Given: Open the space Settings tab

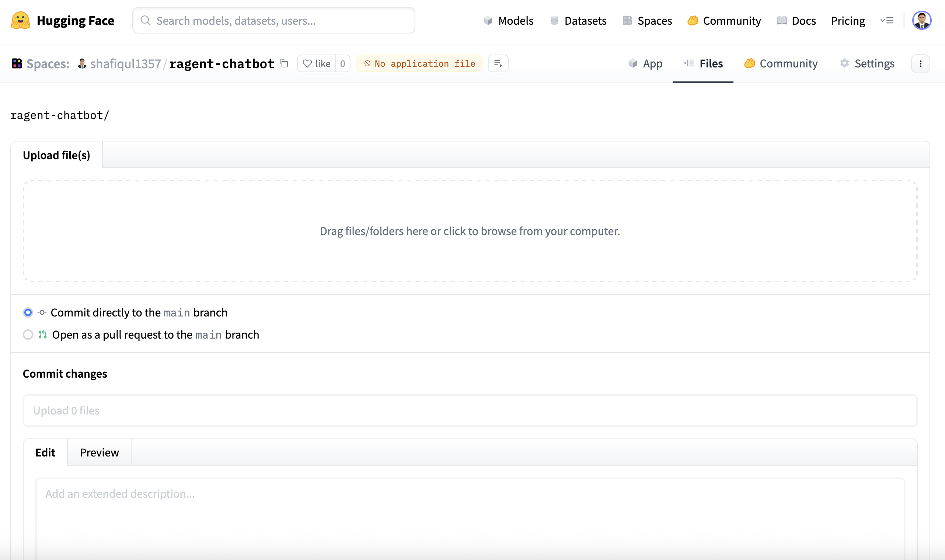Looking at the screenshot, I should [x=867, y=63].
